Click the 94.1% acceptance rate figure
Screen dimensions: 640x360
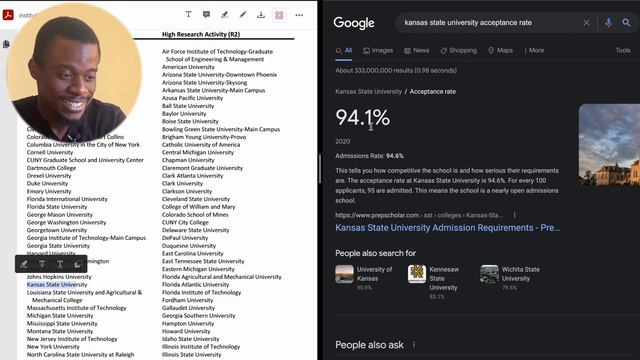pyautogui.click(x=362, y=118)
